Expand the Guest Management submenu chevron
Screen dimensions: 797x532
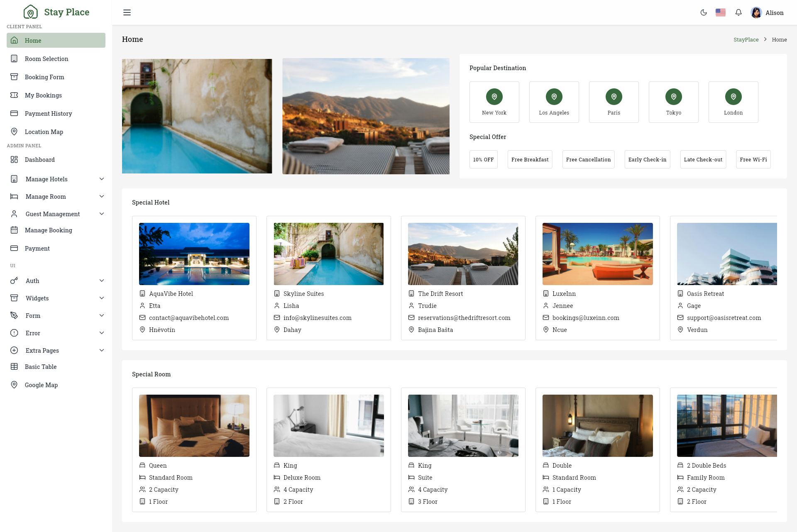point(102,214)
